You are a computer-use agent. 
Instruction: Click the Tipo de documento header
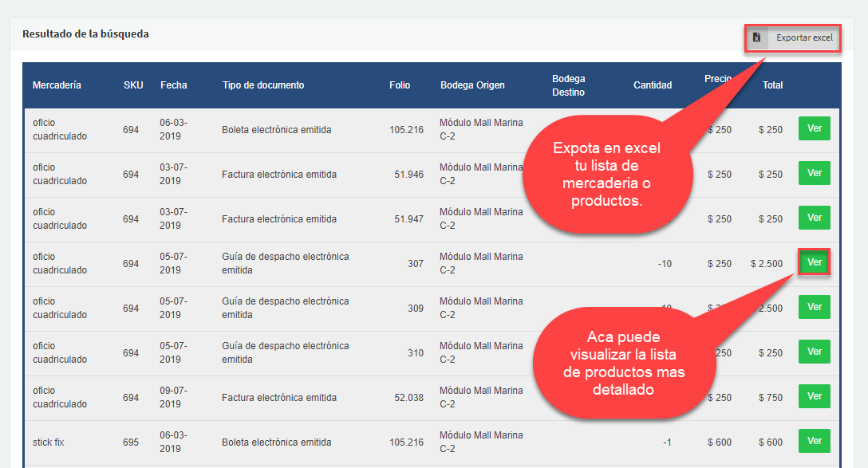pos(263,85)
